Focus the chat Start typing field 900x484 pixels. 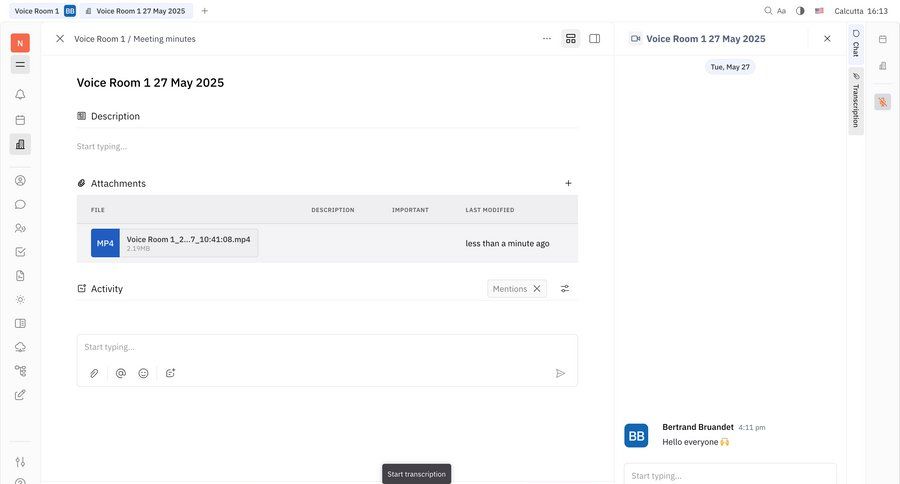pyautogui.click(x=730, y=475)
